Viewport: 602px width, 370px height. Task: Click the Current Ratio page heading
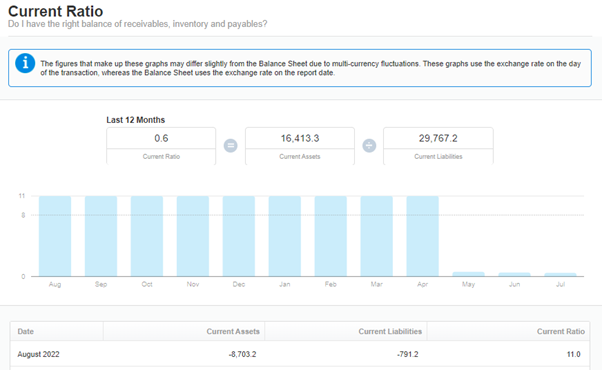56,11
